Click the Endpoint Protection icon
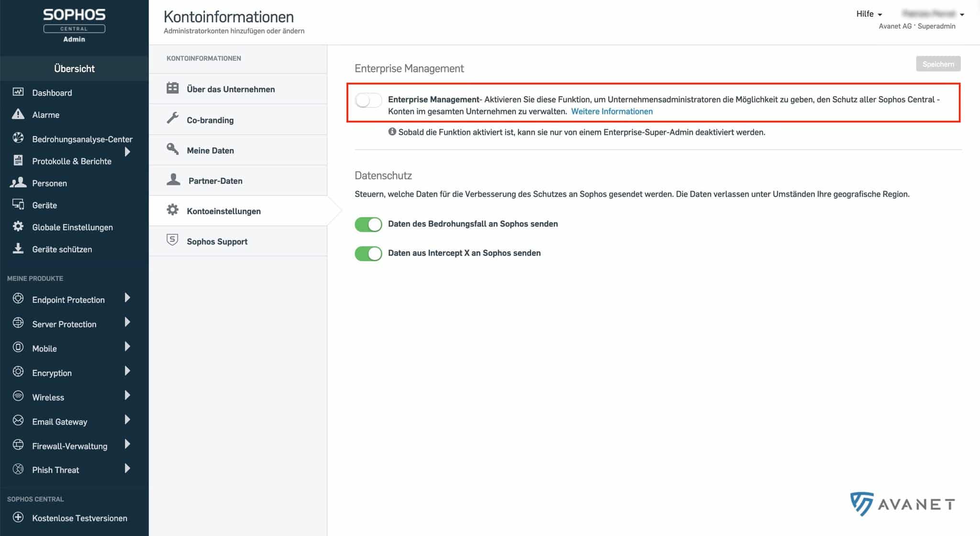This screenshot has width=980, height=536. 18,298
